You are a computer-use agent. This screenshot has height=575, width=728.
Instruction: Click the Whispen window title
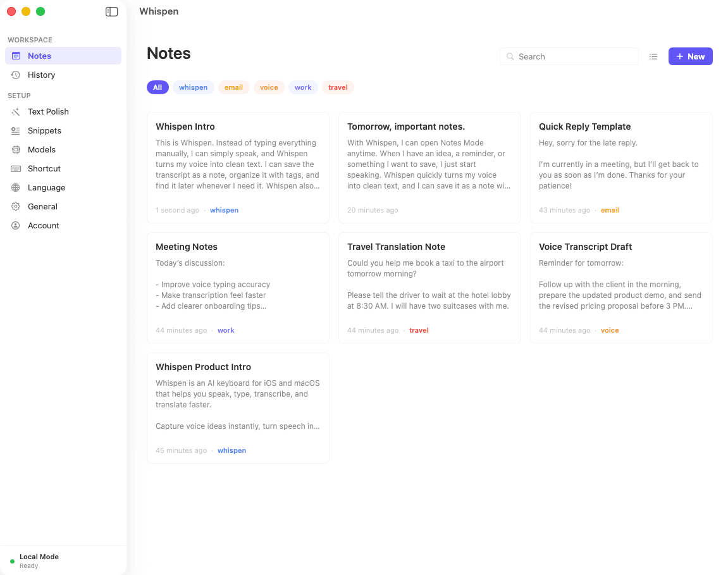(x=159, y=11)
